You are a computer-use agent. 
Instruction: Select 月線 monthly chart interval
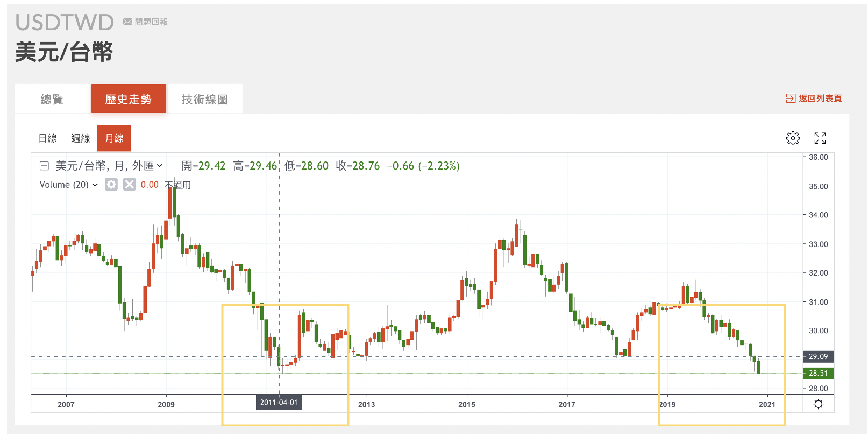click(x=114, y=138)
